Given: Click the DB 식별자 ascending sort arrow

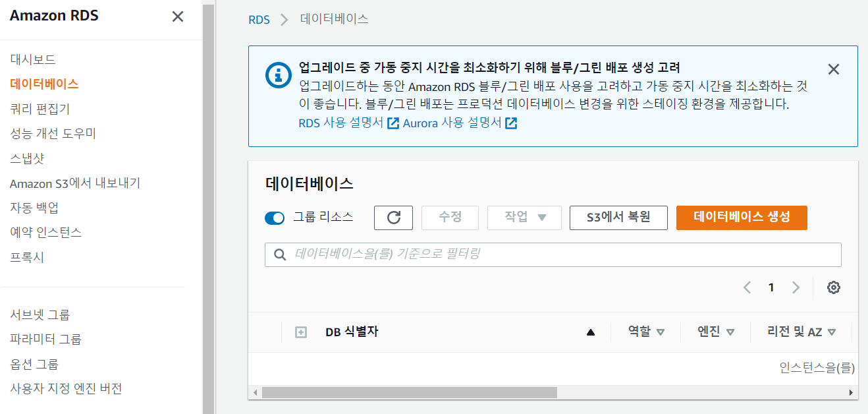Looking at the screenshot, I should click(591, 333).
